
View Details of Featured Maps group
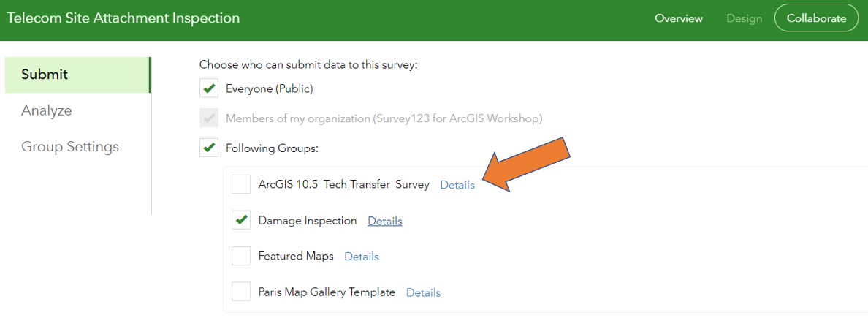362,257
